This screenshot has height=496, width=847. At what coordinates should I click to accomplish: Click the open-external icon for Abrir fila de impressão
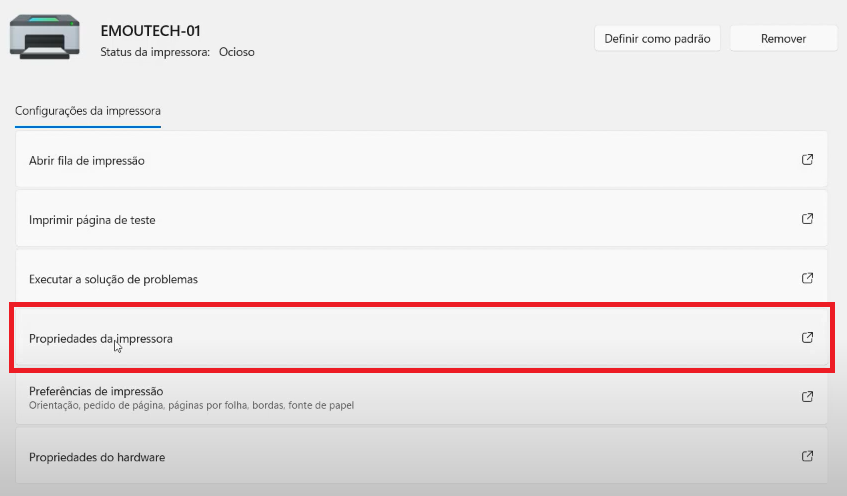[x=807, y=159]
